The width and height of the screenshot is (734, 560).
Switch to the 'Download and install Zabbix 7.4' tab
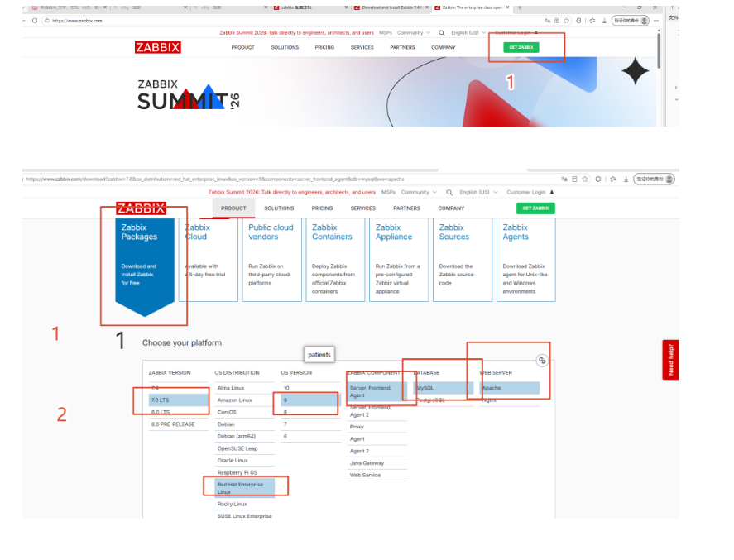click(x=391, y=7)
